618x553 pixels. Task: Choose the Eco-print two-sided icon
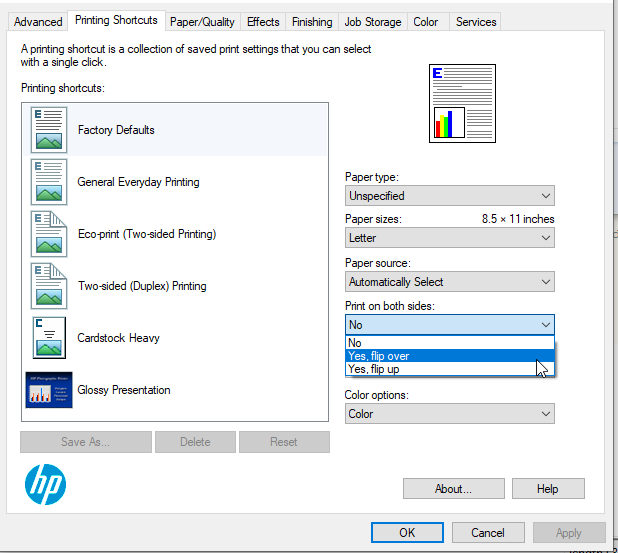click(48, 234)
